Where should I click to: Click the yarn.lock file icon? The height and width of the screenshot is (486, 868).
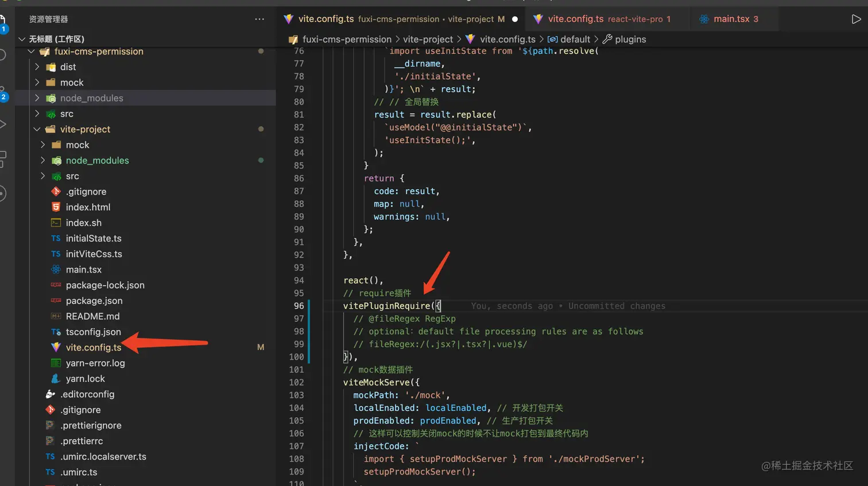(56, 379)
